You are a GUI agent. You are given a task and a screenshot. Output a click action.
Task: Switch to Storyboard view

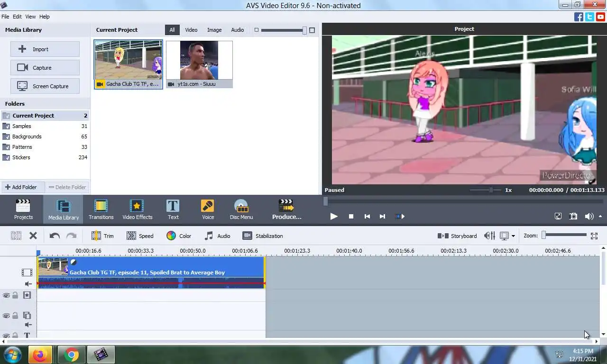[457, 236]
